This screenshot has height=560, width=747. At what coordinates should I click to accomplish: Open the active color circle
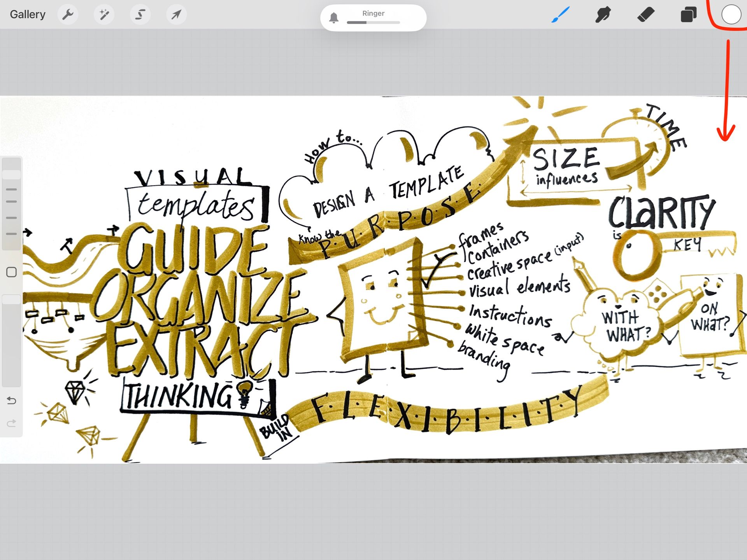point(731,15)
